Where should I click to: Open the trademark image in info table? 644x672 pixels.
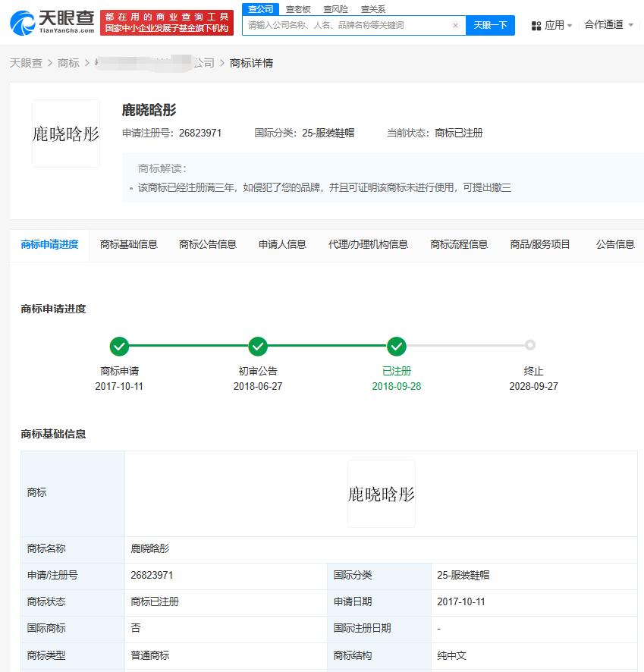[x=382, y=494]
